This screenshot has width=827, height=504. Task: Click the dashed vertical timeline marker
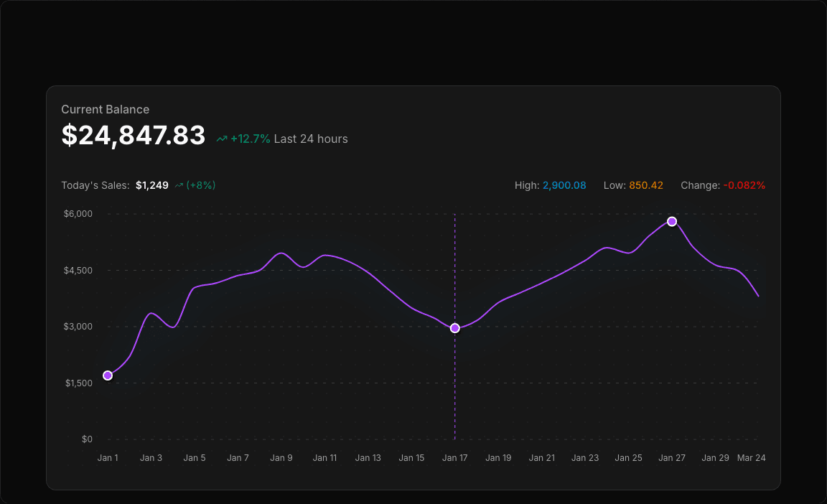click(455, 395)
